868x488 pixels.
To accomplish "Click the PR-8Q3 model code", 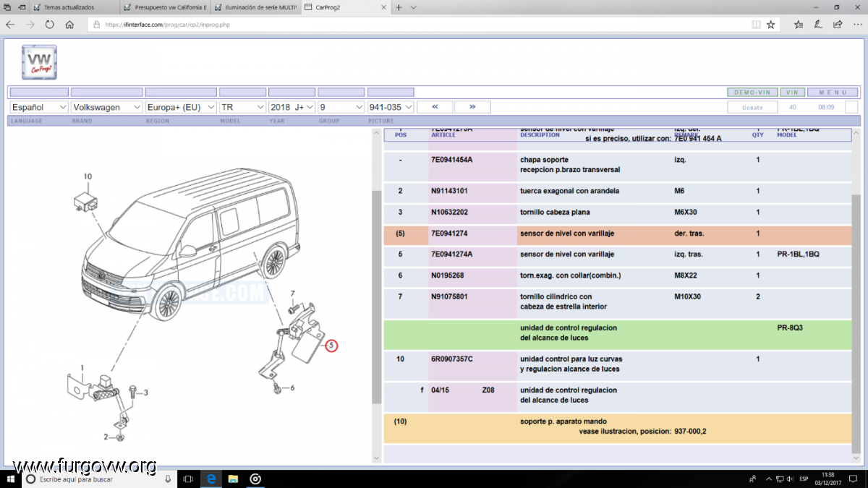I will coord(790,328).
